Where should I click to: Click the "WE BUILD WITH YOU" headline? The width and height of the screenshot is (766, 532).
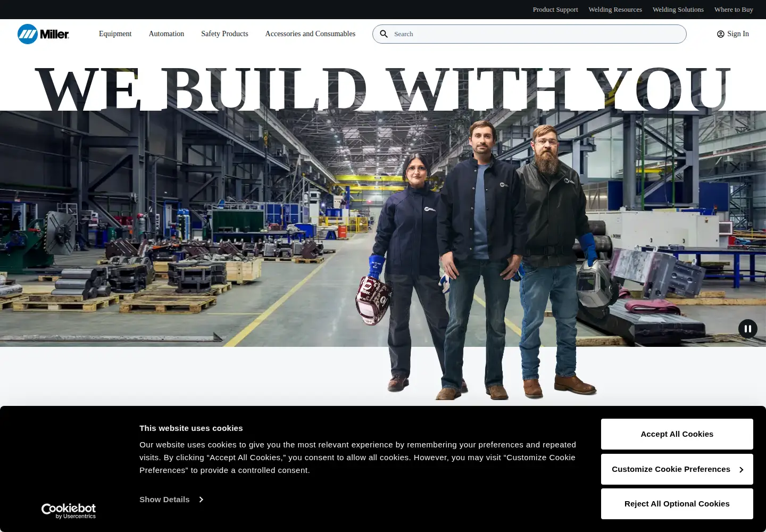click(383, 89)
